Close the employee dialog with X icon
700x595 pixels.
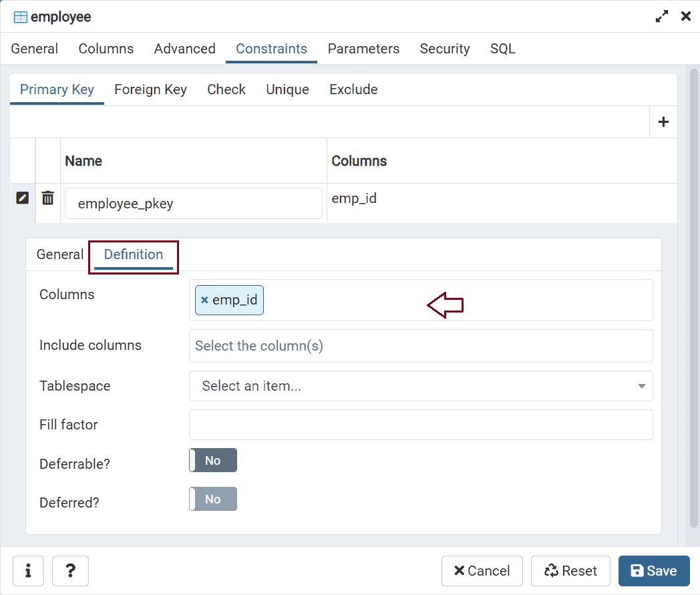tap(685, 17)
